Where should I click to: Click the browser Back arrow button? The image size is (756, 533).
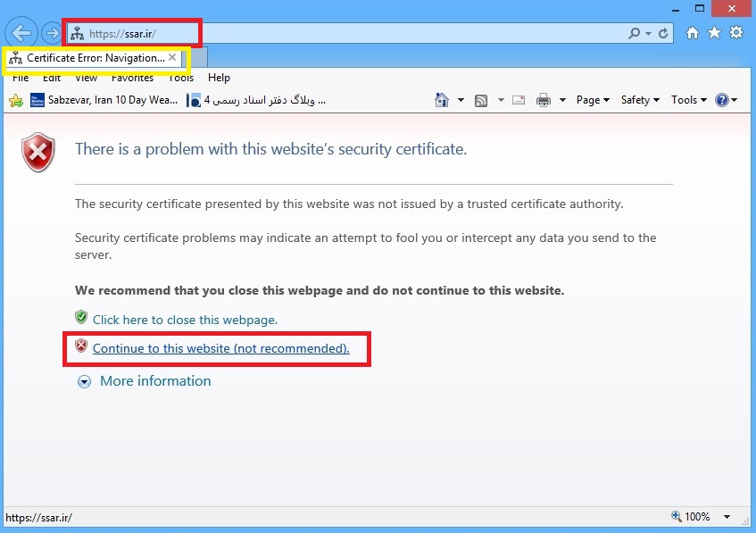click(x=22, y=34)
